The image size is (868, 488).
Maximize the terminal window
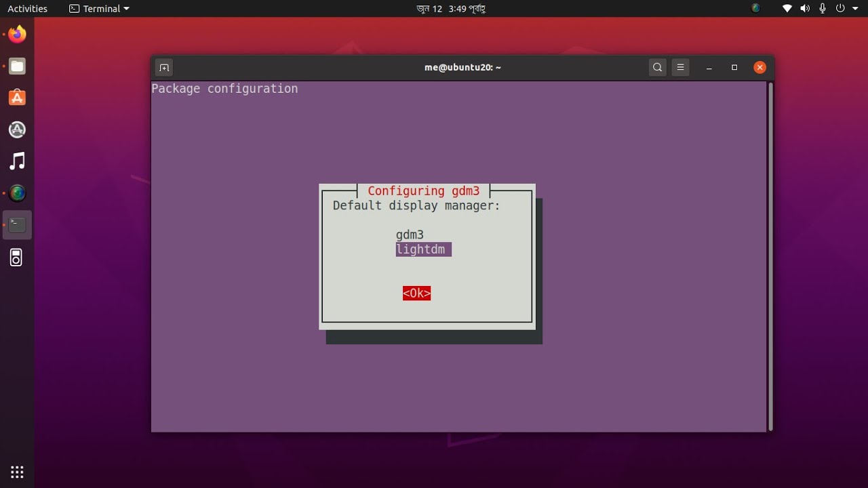tap(734, 67)
